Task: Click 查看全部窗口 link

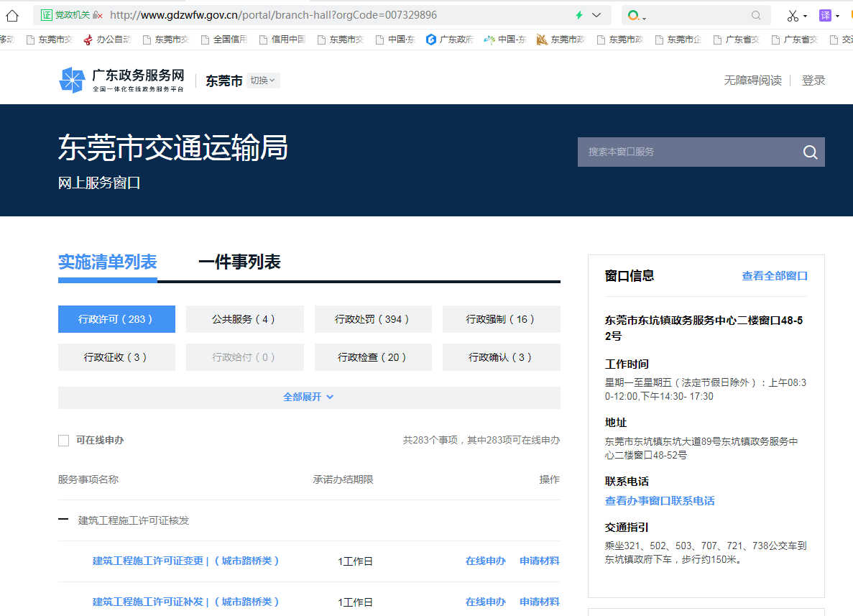Action: 775,276
